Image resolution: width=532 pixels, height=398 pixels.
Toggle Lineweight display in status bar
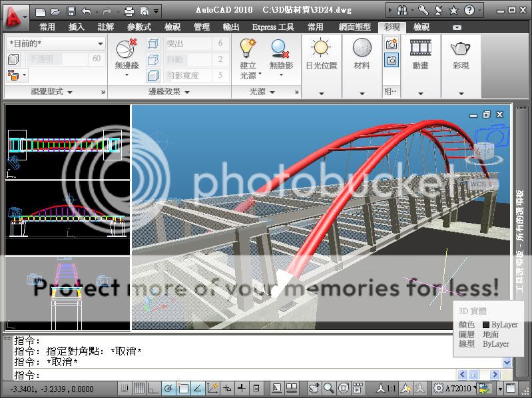[242, 388]
